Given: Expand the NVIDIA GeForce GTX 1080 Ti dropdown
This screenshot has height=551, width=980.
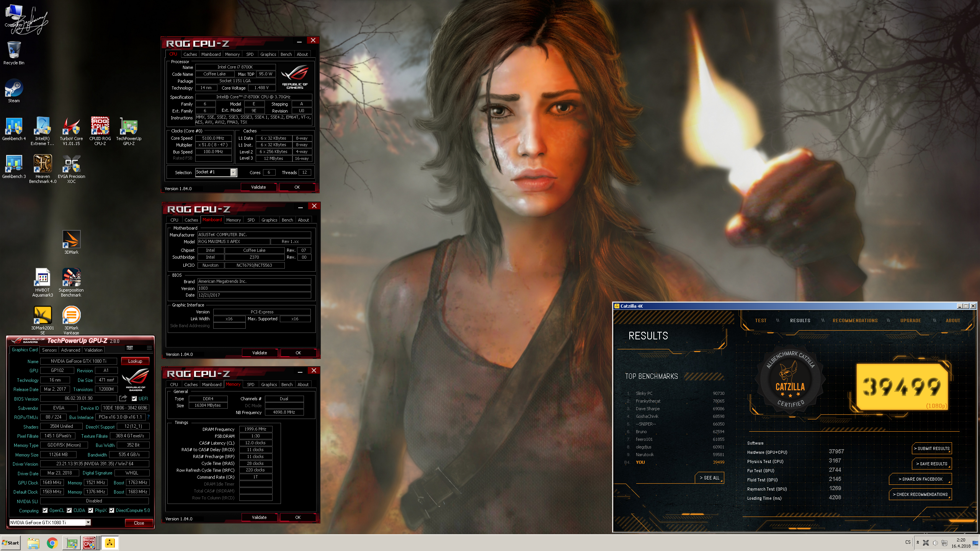Looking at the screenshot, I should [x=88, y=522].
